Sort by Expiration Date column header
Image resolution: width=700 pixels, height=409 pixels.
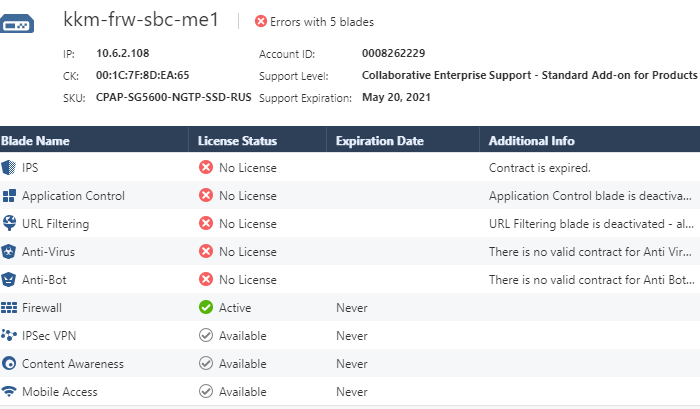pyautogui.click(x=379, y=141)
